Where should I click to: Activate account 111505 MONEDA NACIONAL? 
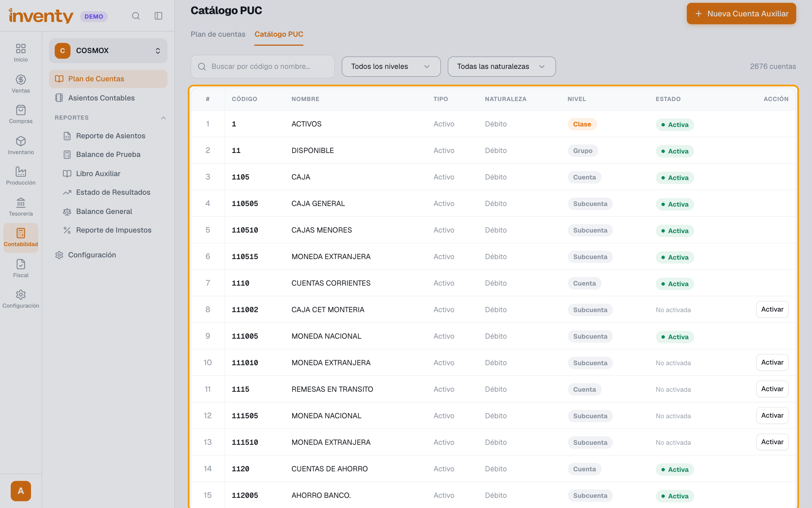[x=772, y=416]
